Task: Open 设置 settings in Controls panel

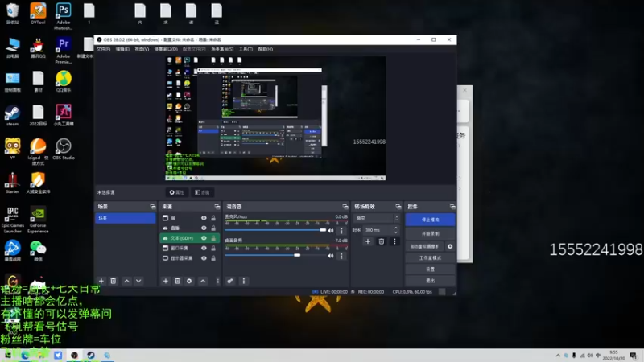Action: pyautogui.click(x=430, y=269)
